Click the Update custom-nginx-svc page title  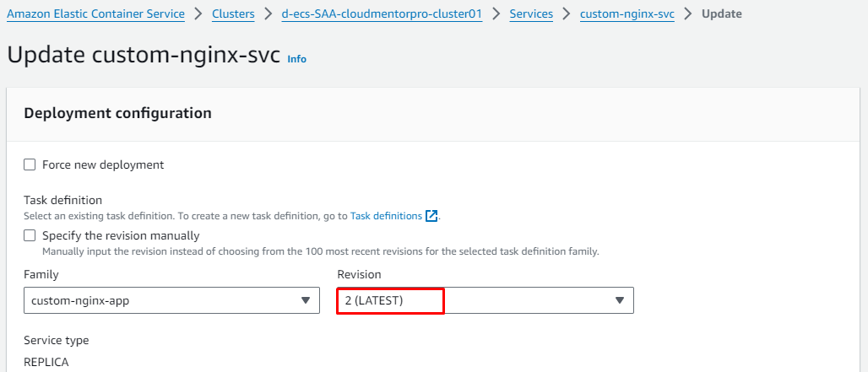point(144,55)
